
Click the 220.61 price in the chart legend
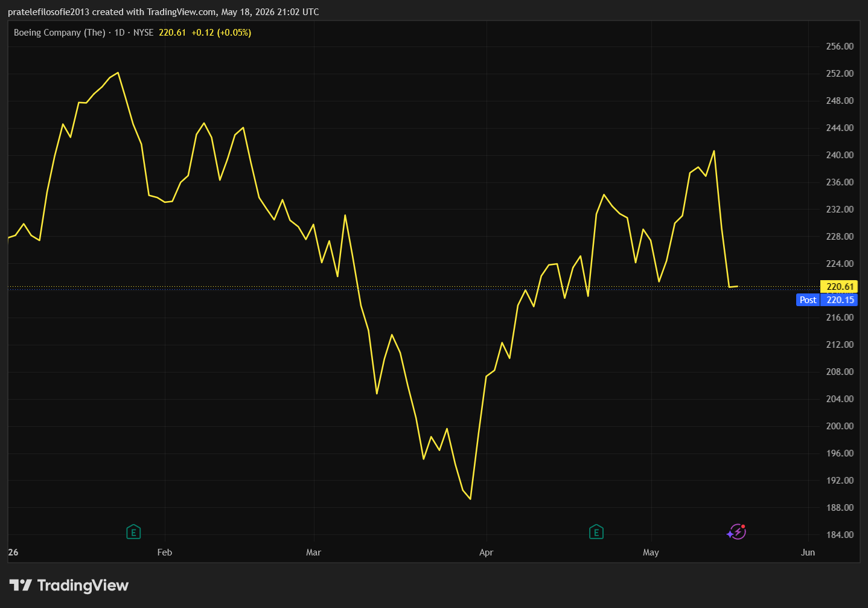pyautogui.click(x=173, y=33)
